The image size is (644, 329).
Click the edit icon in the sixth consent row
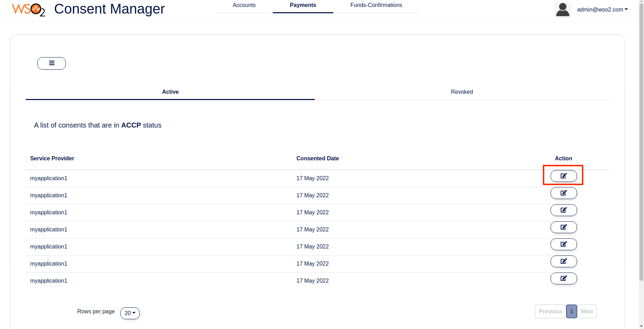pyautogui.click(x=563, y=261)
